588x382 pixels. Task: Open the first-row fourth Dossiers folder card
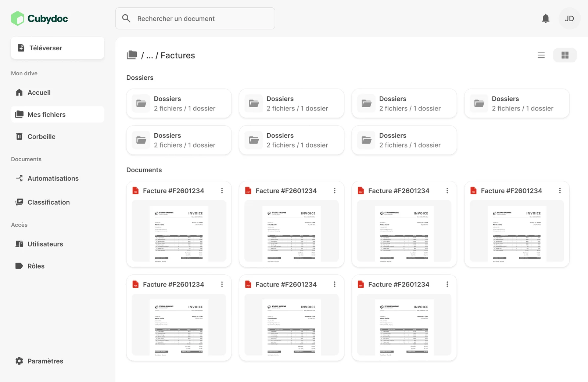click(x=517, y=104)
